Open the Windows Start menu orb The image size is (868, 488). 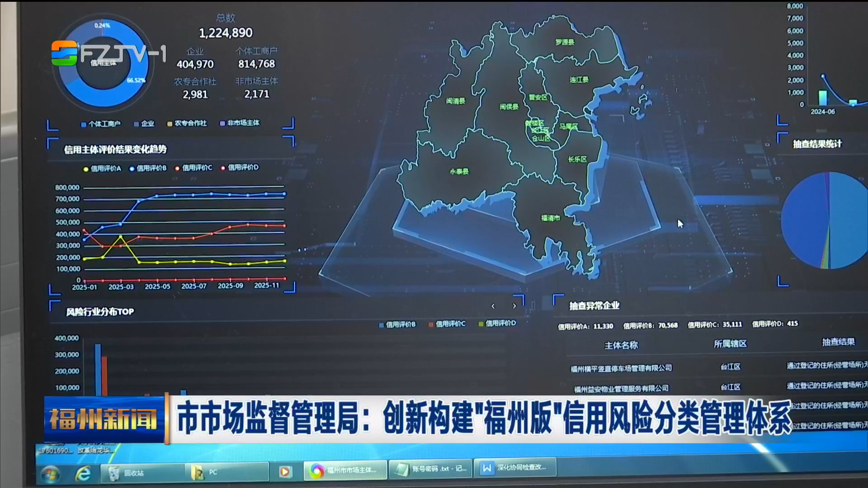[x=50, y=474]
